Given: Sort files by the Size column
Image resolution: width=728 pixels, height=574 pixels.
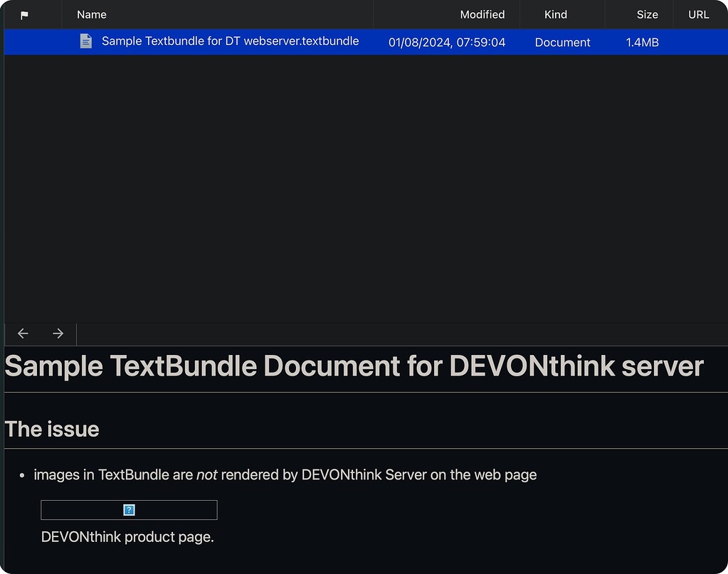Looking at the screenshot, I should (x=647, y=14).
